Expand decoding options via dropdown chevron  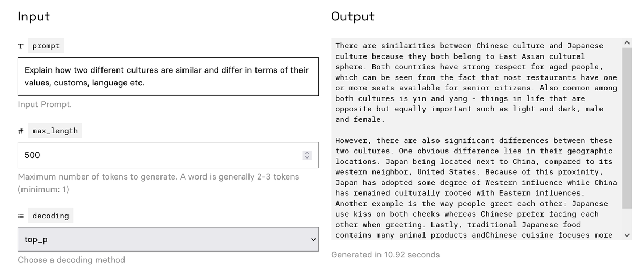(313, 239)
